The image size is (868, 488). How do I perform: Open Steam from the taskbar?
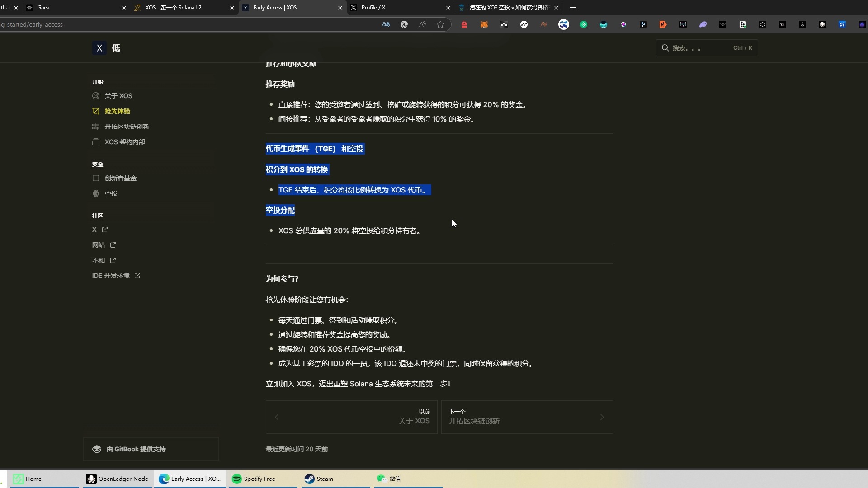(x=336, y=479)
